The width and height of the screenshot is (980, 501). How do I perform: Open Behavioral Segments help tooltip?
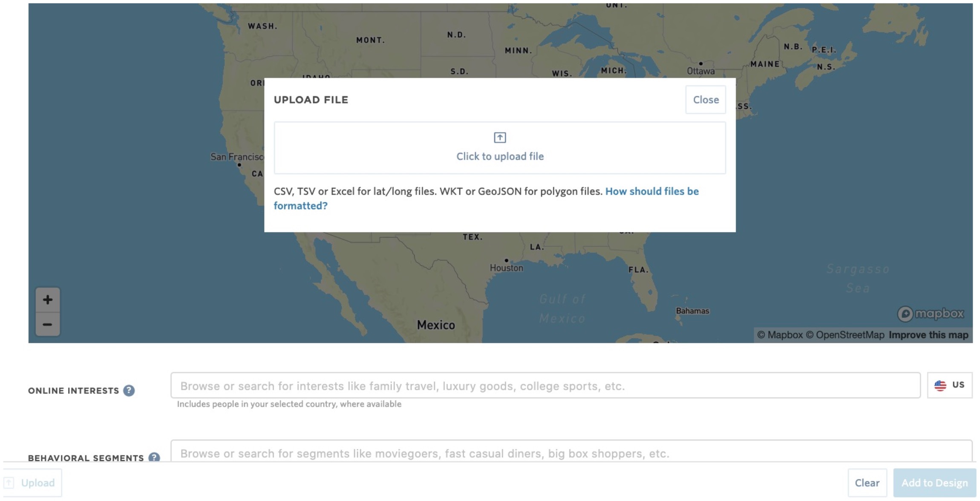click(154, 458)
